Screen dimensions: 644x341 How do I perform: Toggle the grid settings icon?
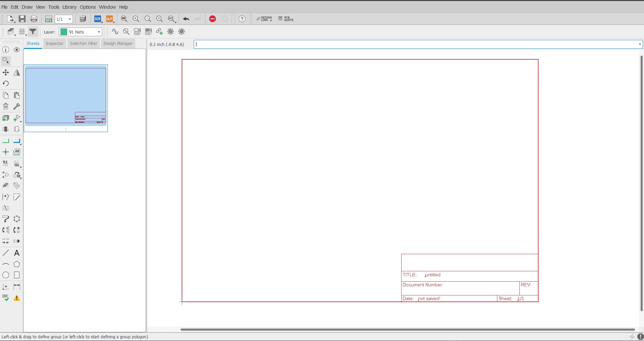tap(22, 32)
